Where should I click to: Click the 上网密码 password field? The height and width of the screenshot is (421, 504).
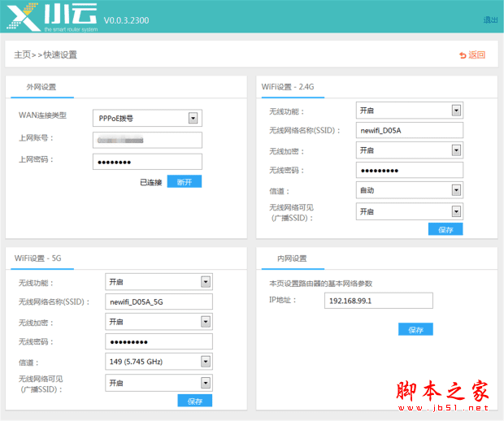click(147, 162)
